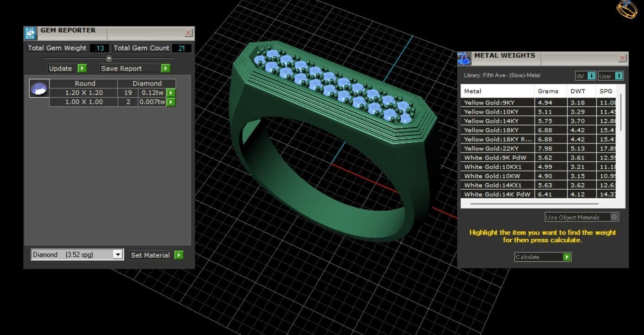The image size is (644, 335).
Task: Click the Round shape header cell
Action: 84,83
